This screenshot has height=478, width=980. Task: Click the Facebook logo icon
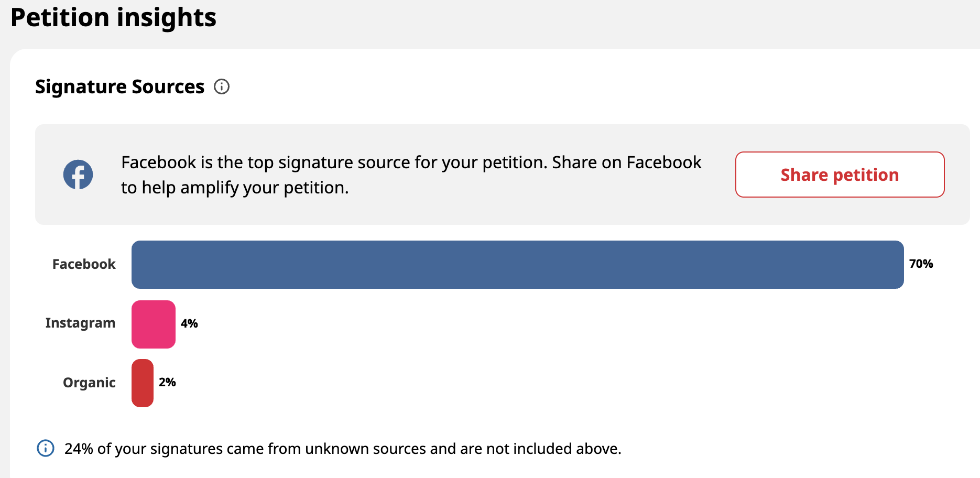(x=78, y=175)
